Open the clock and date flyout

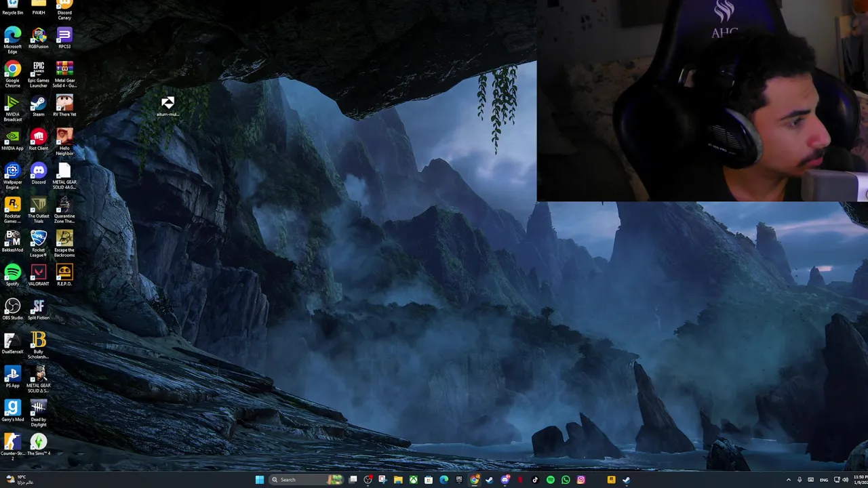[860, 480]
